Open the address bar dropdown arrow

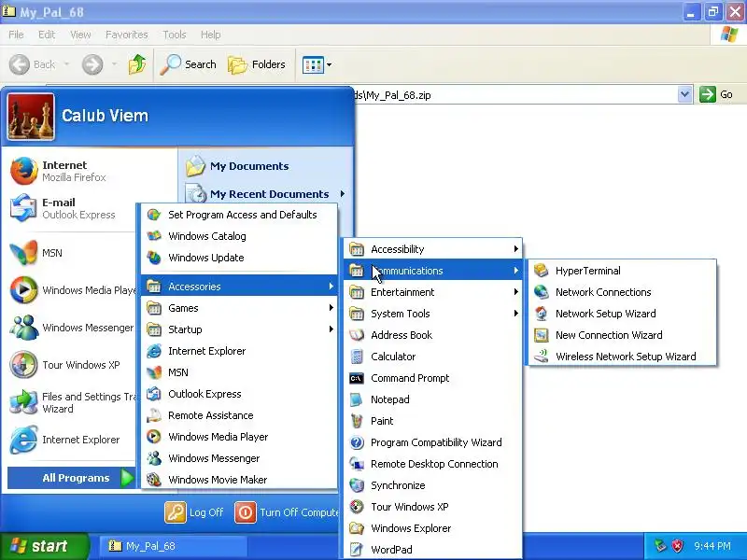point(684,94)
